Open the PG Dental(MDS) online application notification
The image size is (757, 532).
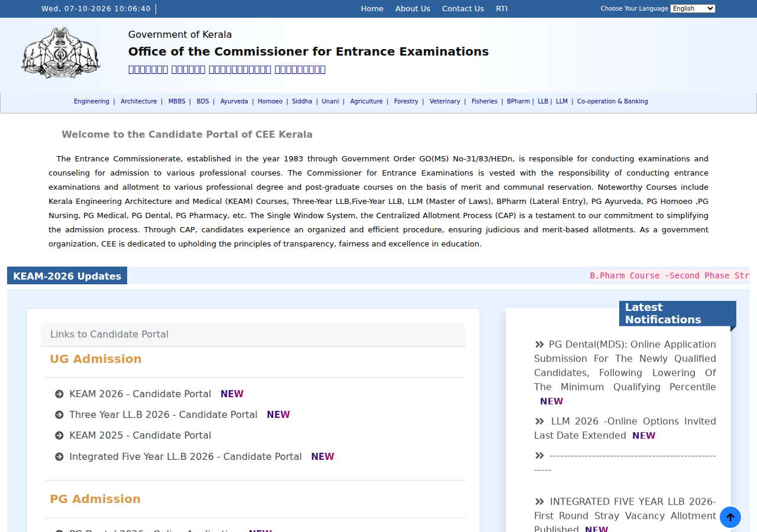pos(625,366)
